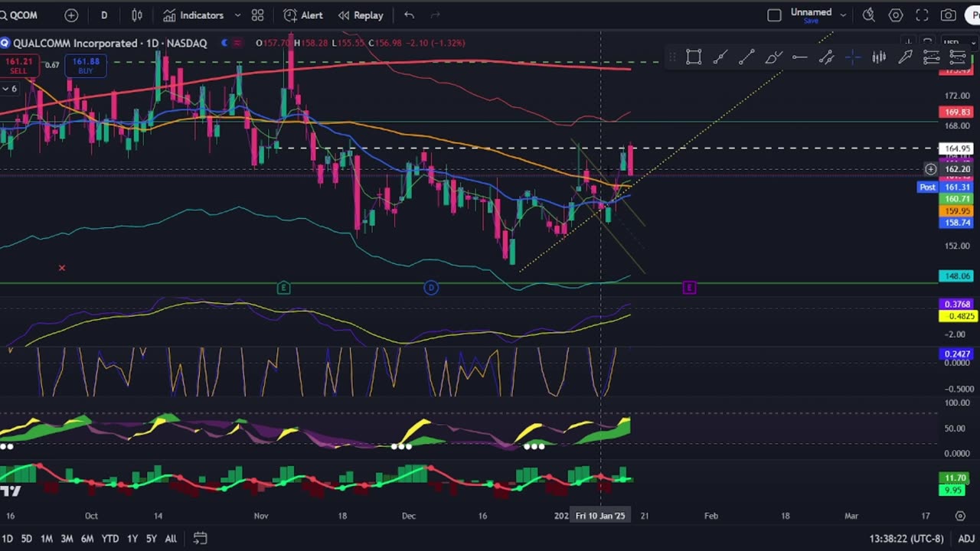Open chart settings hexagon icon
Image resolution: width=980 pixels, height=551 pixels.
(896, 15)
